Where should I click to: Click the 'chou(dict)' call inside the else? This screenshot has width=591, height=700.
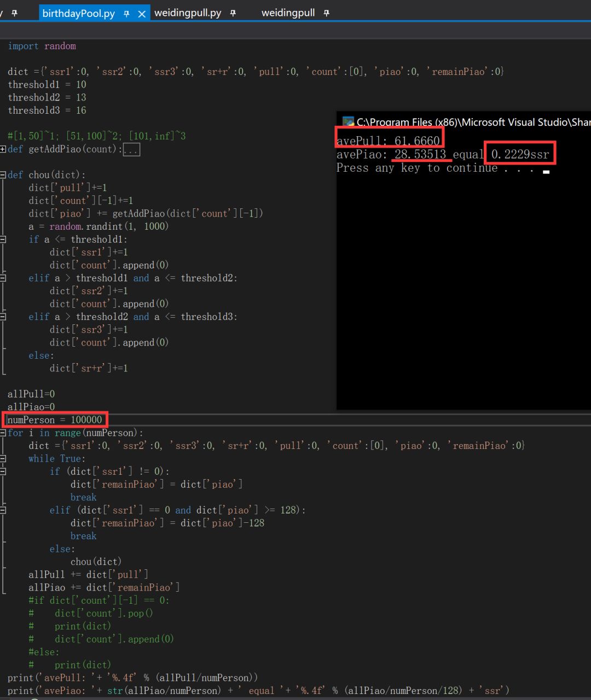[x=96, y=562]
